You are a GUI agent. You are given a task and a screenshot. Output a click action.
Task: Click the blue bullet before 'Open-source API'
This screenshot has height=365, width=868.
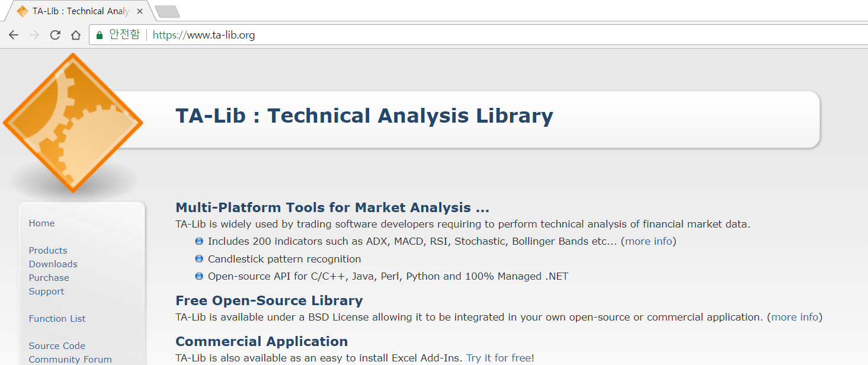click(x=199, y=276)
